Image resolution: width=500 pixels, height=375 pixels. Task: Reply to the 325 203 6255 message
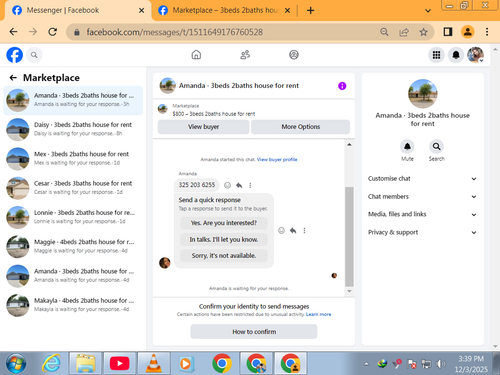239,185
